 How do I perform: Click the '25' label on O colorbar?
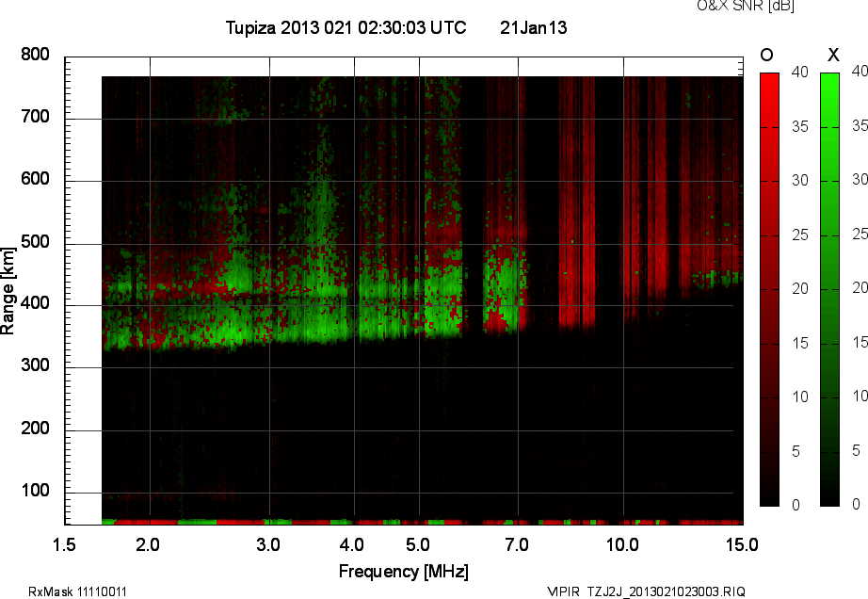point(800,235)
